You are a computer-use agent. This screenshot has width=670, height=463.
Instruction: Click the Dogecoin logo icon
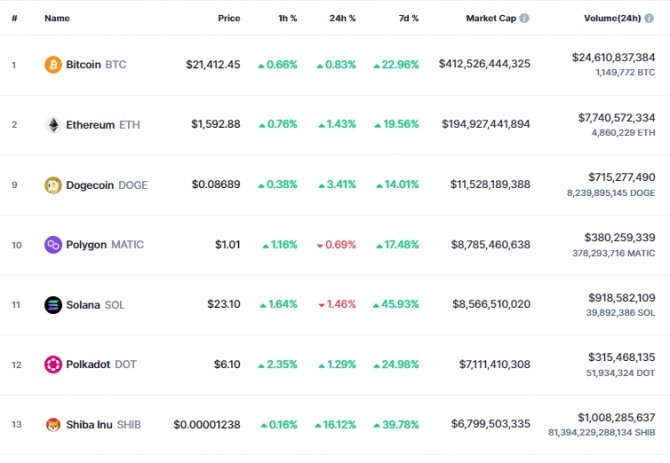53,185
